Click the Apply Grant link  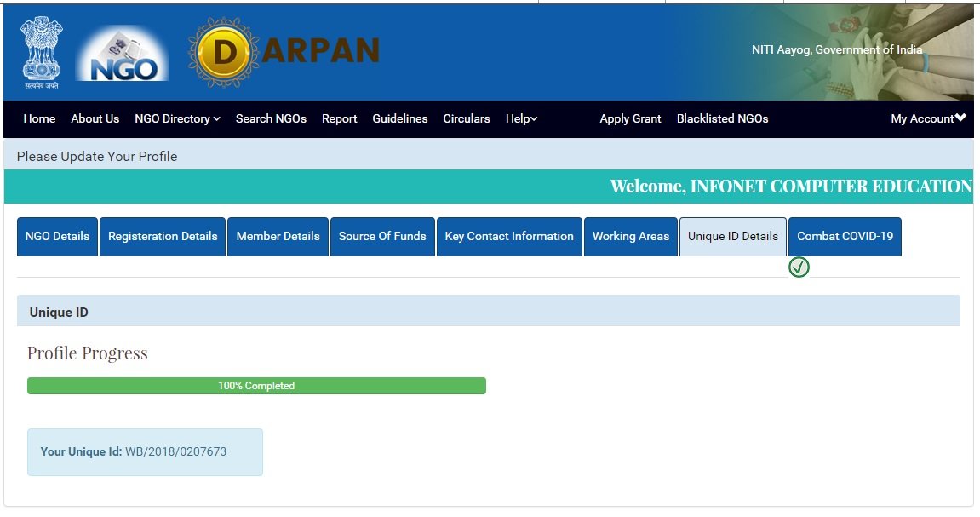[x=630, y=118]
